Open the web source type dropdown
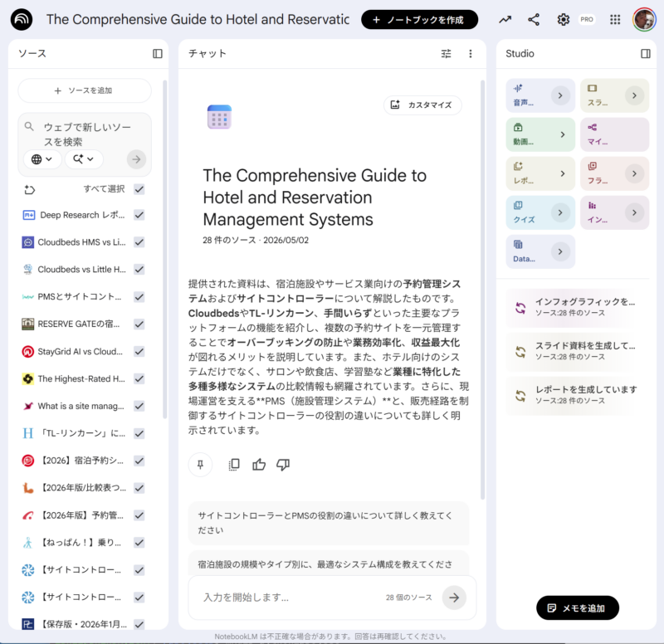The width and height of the screenshot is (664, 644). [42, 159]
